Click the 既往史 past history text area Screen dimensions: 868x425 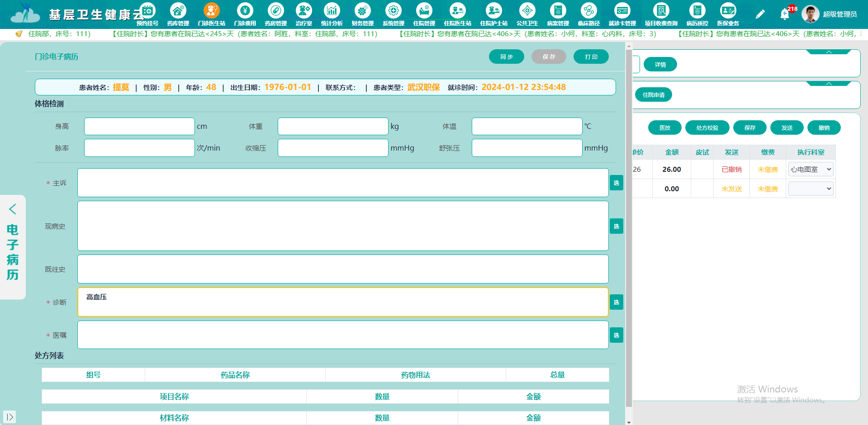pyautogui.click(x=343, y=269)
